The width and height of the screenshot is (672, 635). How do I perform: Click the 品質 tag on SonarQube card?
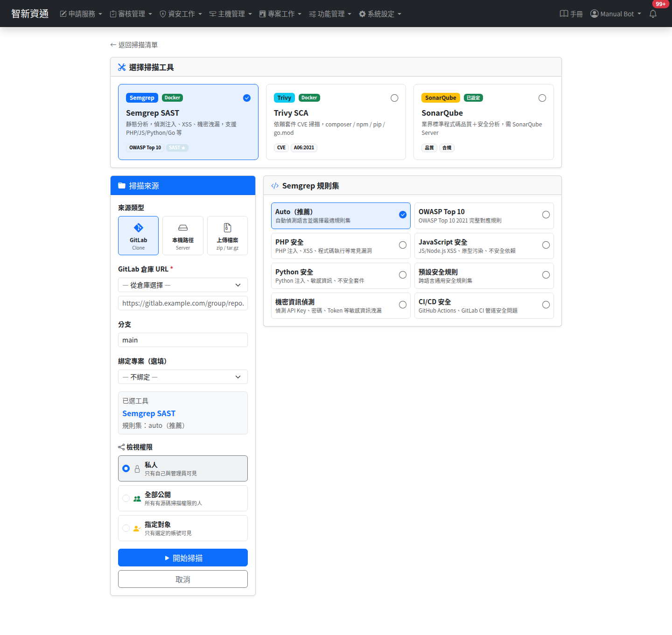click(429, 147)
